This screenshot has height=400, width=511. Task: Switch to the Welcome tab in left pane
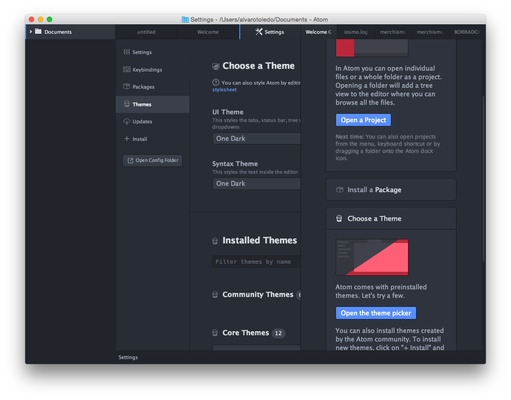pyautogui.click(x=208, y=32)
